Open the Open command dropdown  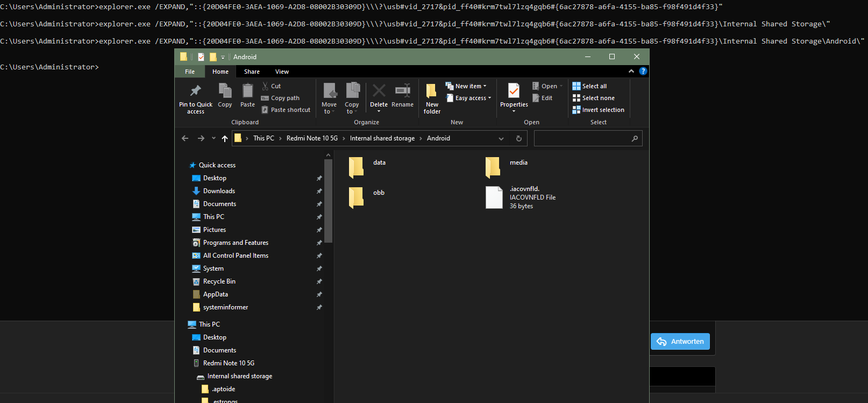[x=561, y=86]
